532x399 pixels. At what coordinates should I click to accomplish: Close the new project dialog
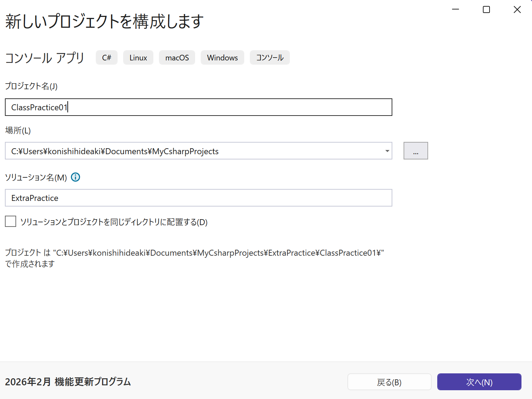517,9
